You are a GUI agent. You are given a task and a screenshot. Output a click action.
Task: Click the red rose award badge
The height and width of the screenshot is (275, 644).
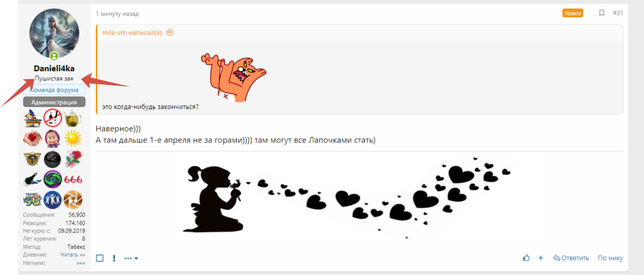click(x=73, y=159)
